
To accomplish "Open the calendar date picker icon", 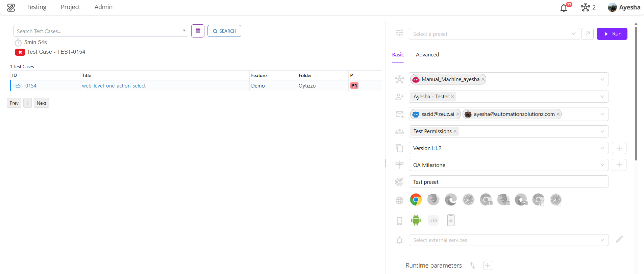I will pos(198,31).
